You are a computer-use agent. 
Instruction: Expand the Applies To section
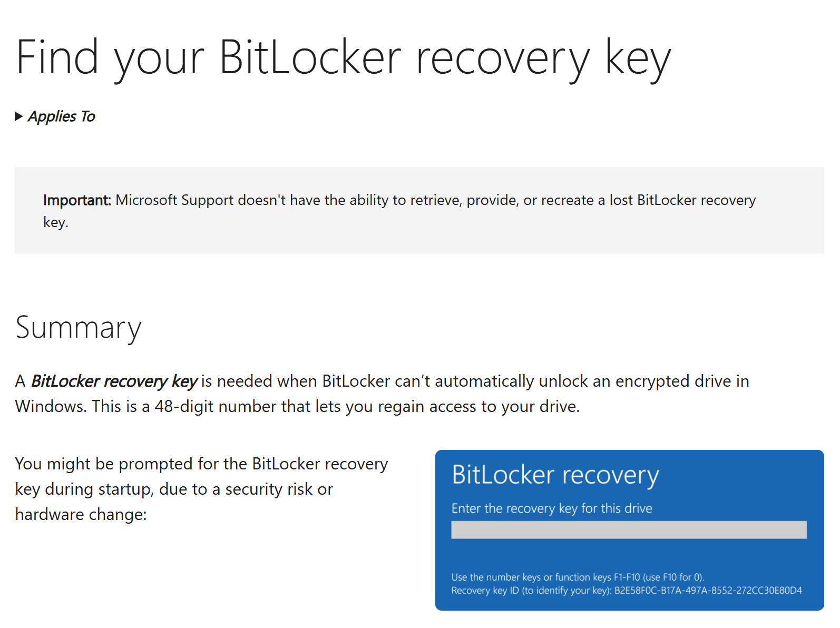[55, 116]
